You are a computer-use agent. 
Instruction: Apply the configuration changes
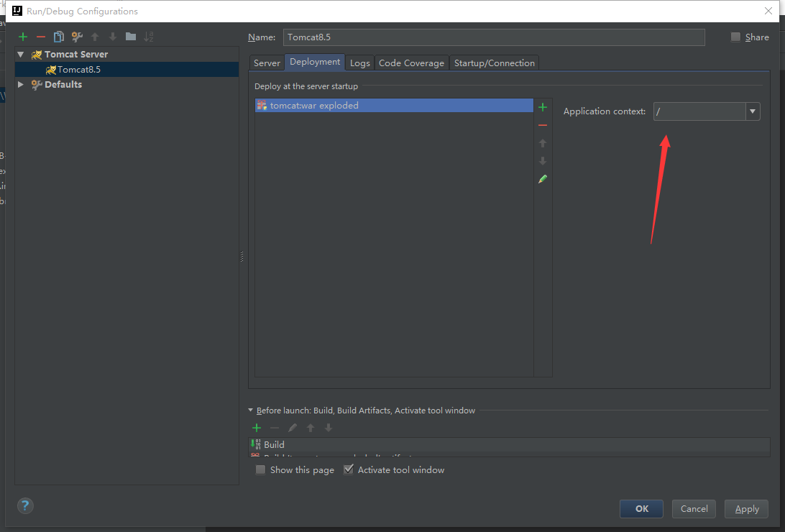click(x=747, y=509)
